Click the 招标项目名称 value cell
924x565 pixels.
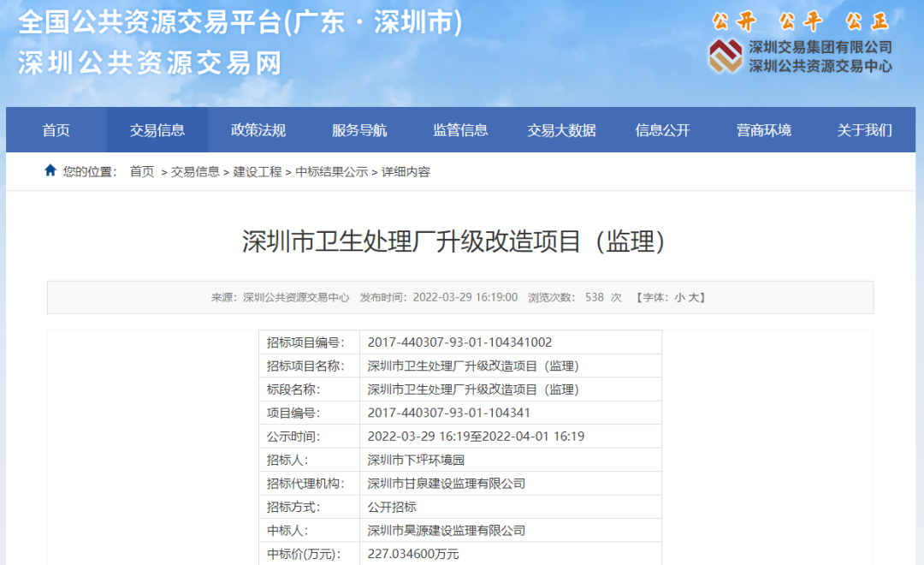510,366
